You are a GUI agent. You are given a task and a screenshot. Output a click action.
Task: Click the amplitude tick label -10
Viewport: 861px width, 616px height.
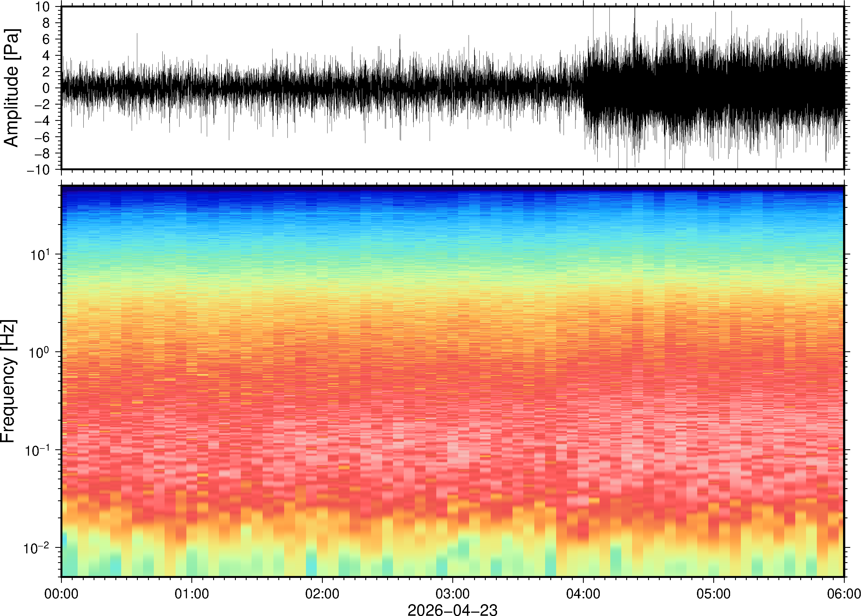38,169
